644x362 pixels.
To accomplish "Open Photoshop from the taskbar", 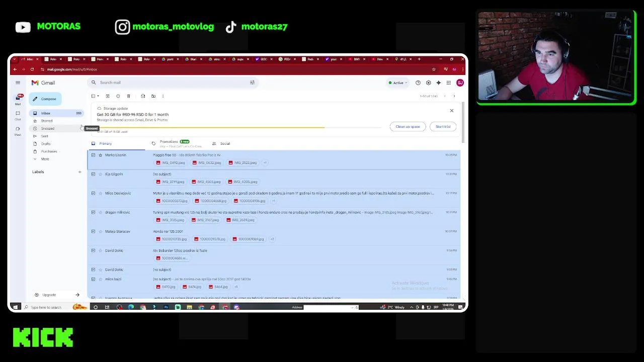I will tap(166, 307).
